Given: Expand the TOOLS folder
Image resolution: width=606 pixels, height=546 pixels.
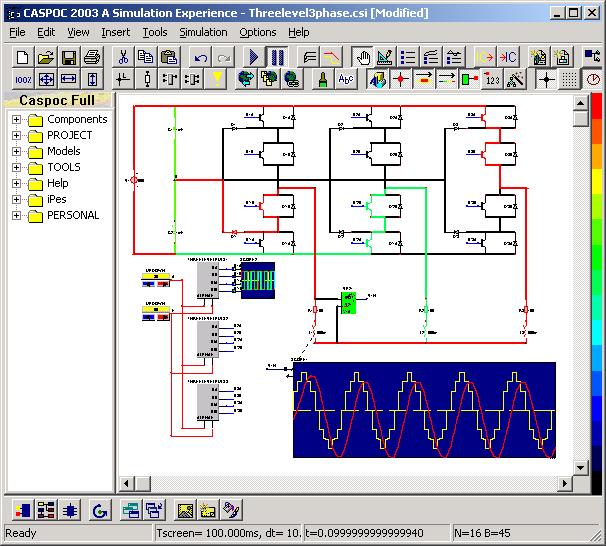Looking at the screenshot, I should pos(16,167).
